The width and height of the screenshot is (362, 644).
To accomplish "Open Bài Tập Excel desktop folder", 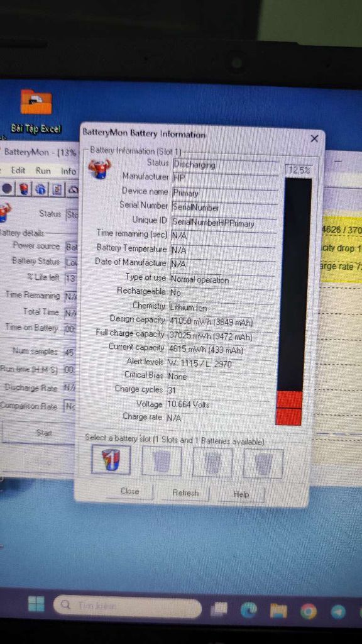I will (36, 111).
